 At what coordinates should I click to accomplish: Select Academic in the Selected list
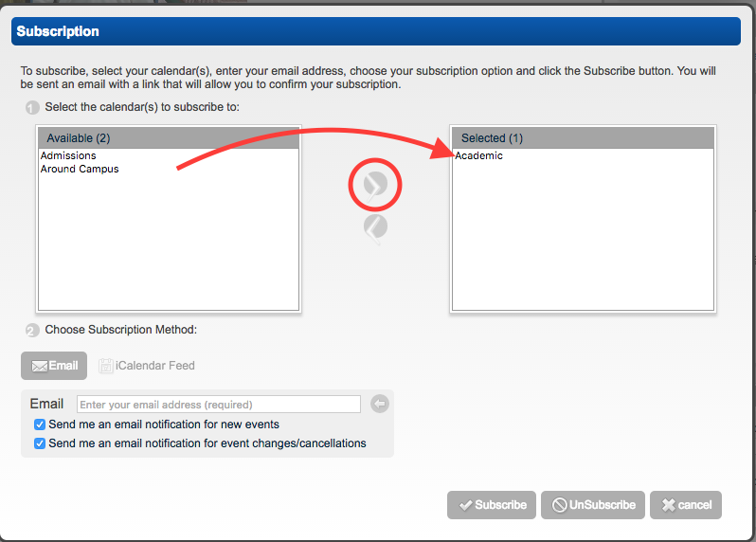(479, 155)
